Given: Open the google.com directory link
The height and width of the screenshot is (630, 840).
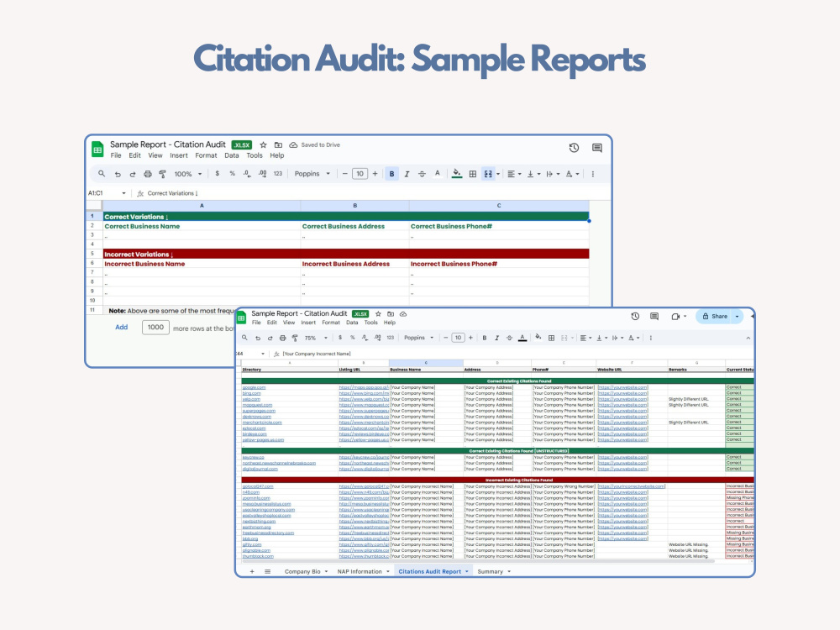Looking at the screenshot, I should pyautogui.click(x=254, y=387).
